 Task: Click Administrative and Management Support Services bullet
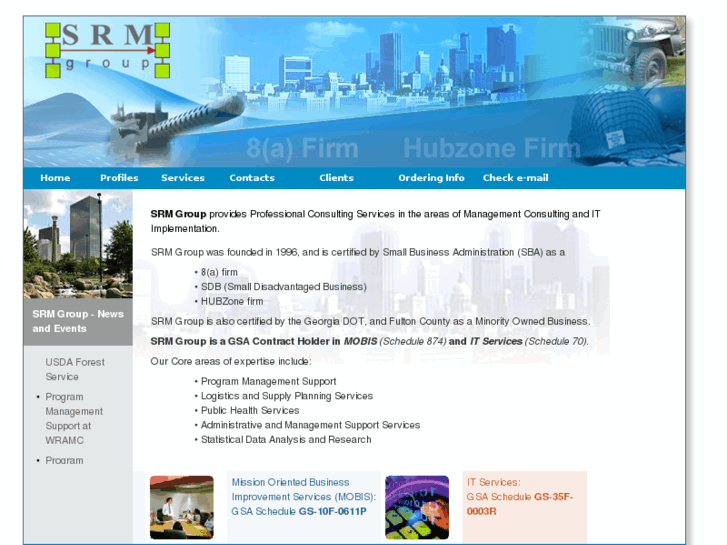[x=310, y=425]
